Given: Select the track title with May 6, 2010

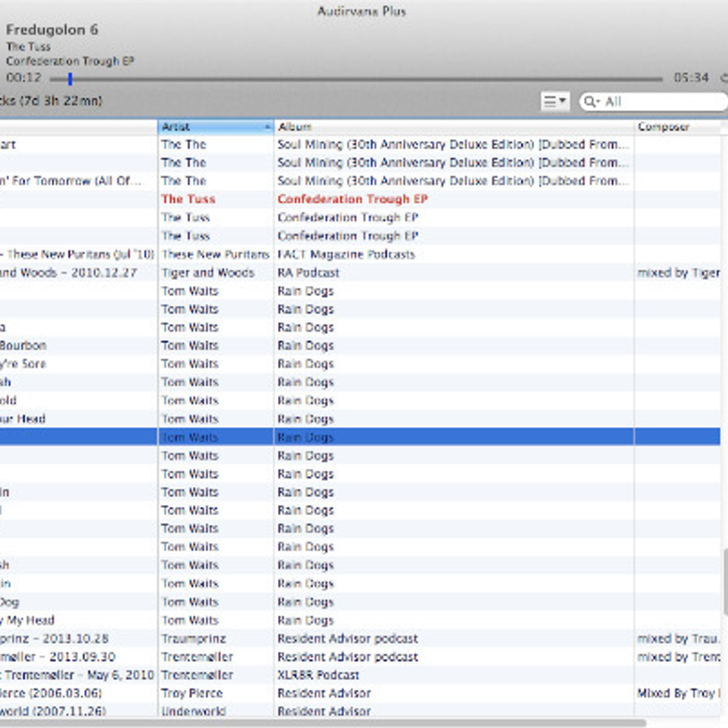Looking at the screenshot, I should pos(77,675).
